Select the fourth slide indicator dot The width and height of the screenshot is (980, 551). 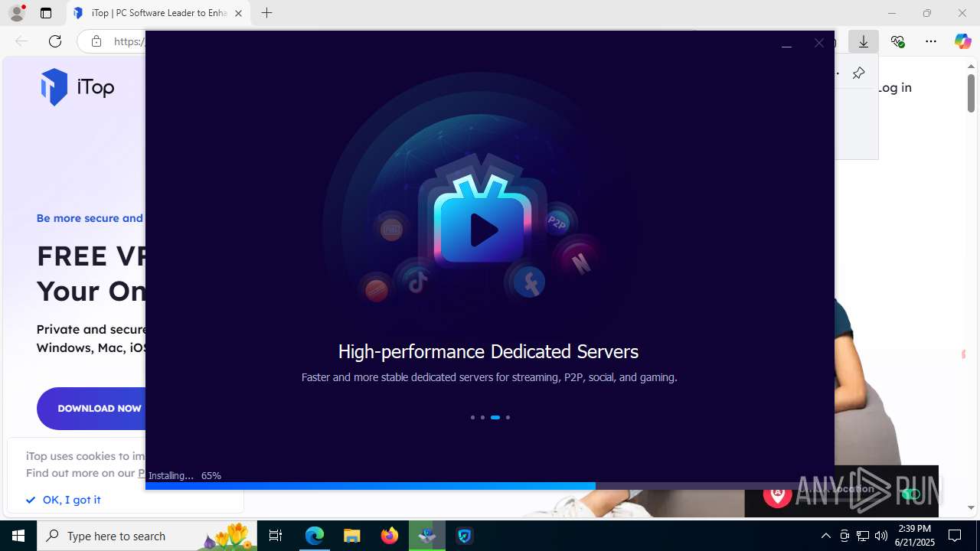508,417
